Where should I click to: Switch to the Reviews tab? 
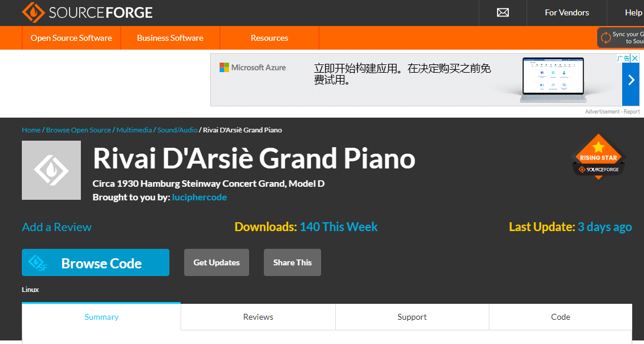[258, 317]
